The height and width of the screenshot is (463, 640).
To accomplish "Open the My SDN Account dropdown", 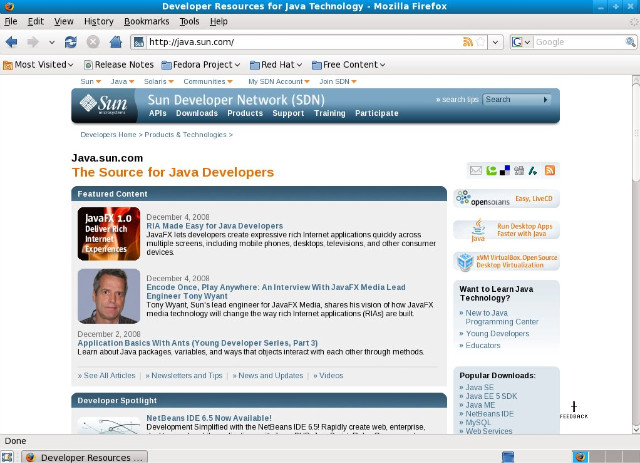I will (279, 81).
